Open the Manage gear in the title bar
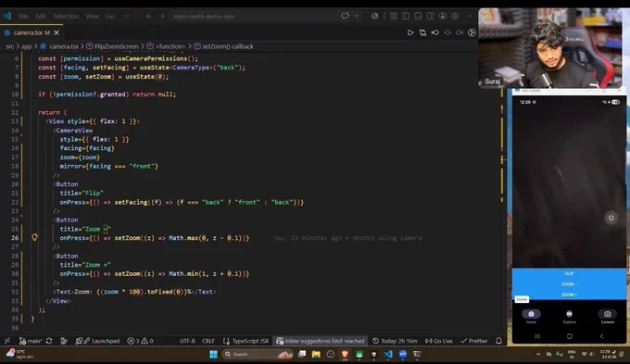 [x=455, y=16]
